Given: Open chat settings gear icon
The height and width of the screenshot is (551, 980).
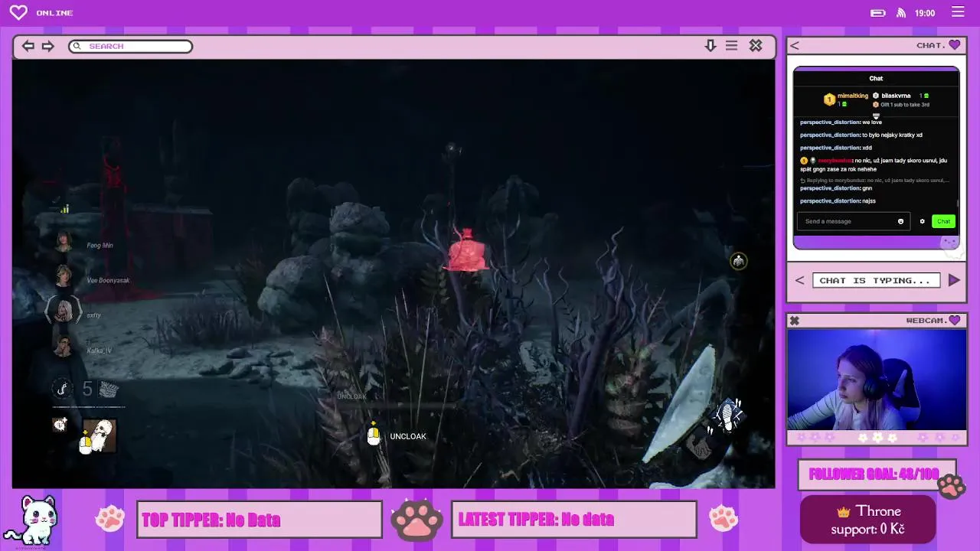Looking at the screenshot, I should (x=922, y=221).
